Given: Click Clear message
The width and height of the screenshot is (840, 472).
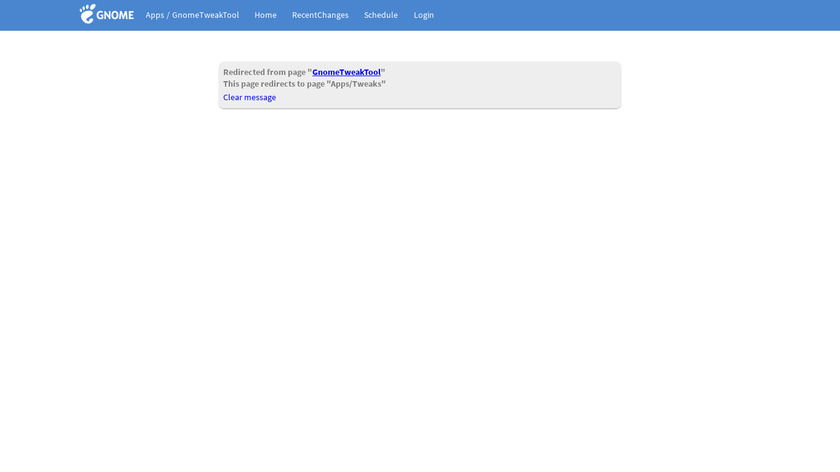Looking at the screenshot, I should pyautogui.click(x=249, y=97).
